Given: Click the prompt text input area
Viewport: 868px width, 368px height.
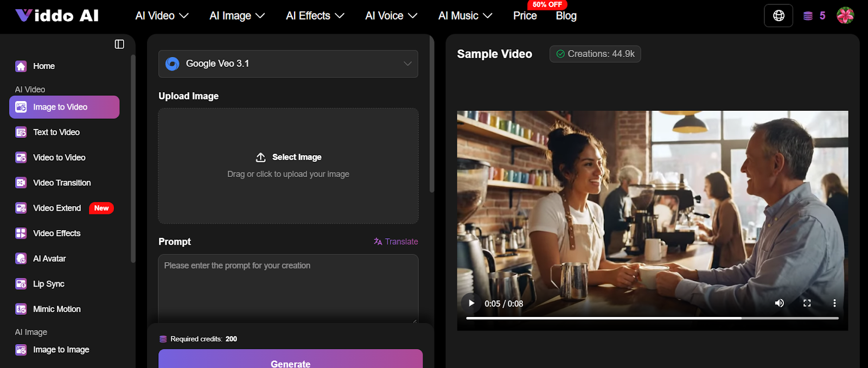Looking at the screenshot, I should (x=288, y=288).
